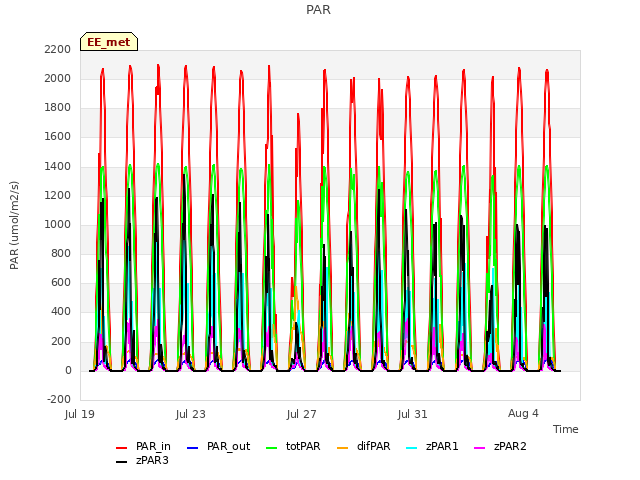Screen dimensions: 640x480
Task: Click the 800 y-axis tick label
Action: pos(61,253)
